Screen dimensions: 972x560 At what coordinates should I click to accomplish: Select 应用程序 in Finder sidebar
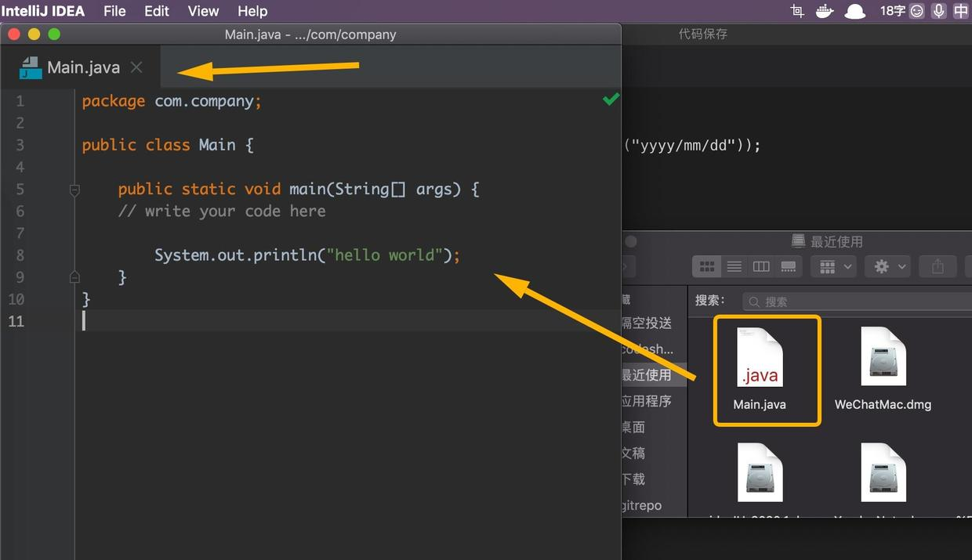pos(647,401)
